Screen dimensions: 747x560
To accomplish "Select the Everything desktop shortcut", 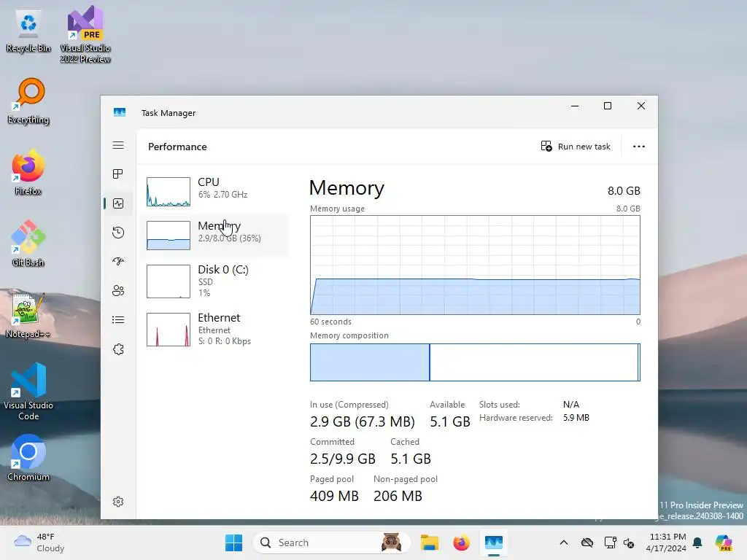I will (x=28, y=101).
